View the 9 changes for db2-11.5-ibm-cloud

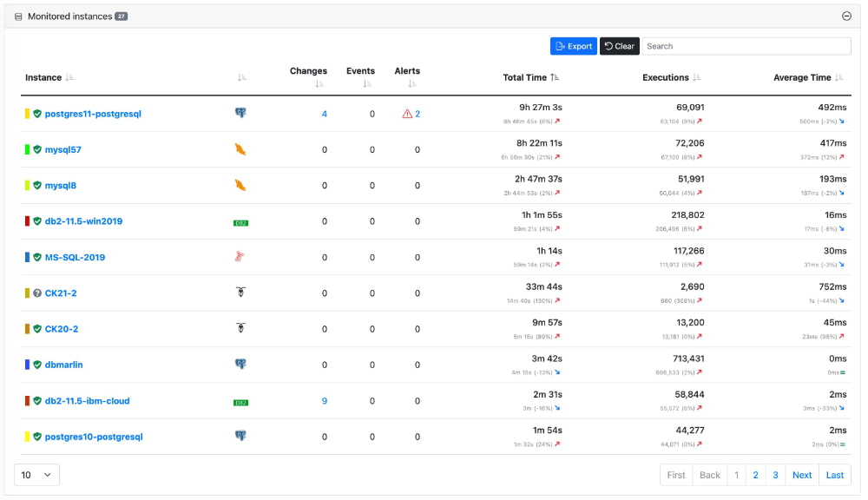point(325,401)
